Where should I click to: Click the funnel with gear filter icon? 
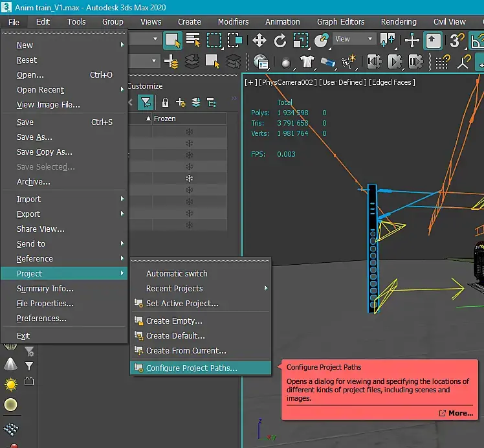29,351
